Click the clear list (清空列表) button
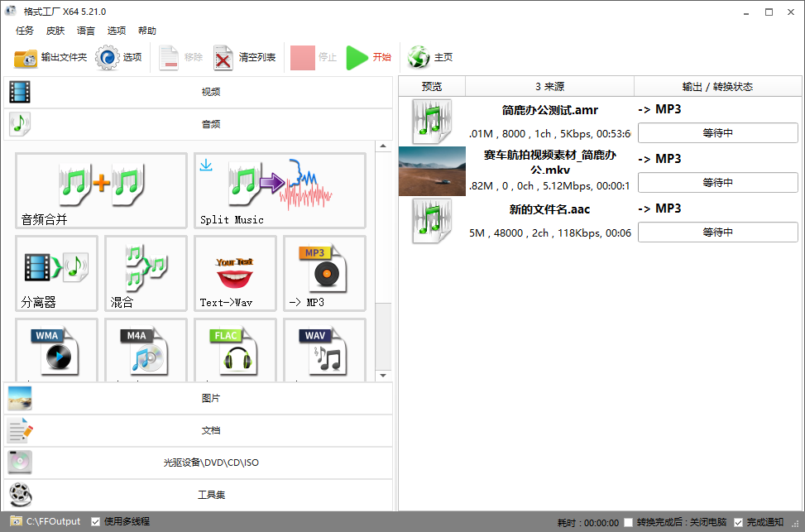 point(245,58)
